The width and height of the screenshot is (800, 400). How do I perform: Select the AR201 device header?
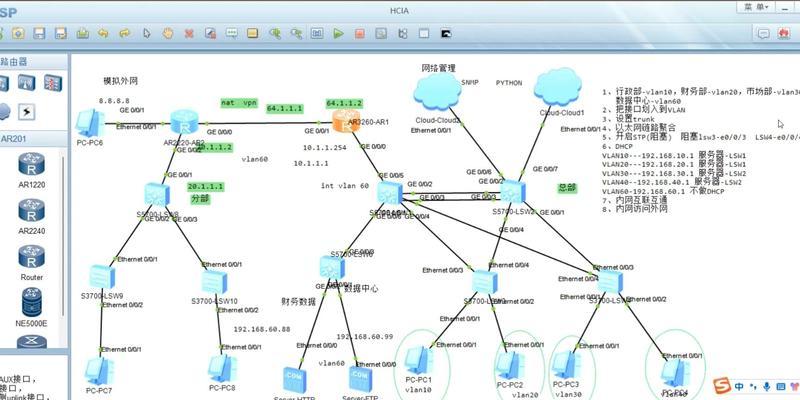[34, 139]
